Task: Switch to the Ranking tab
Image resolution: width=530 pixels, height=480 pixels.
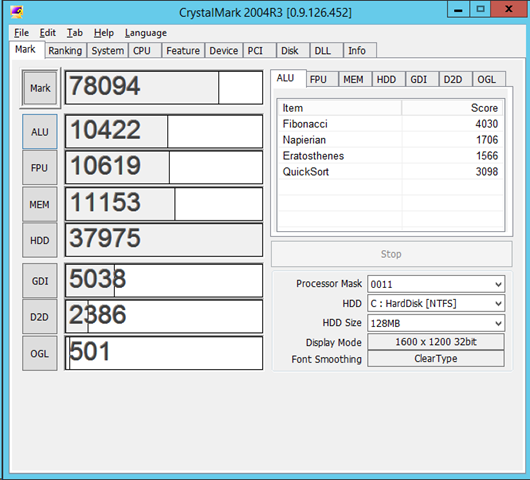Action: click(65, 50)
